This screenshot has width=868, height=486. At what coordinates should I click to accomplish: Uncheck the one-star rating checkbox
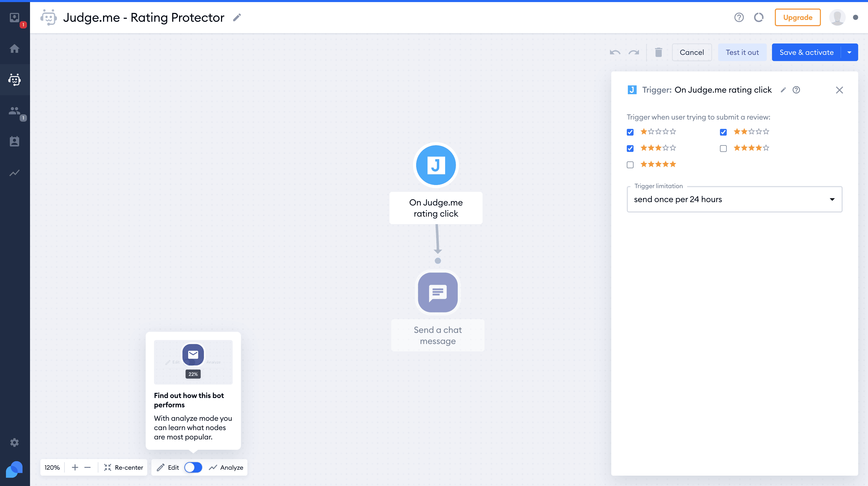(x=630, y=132)
